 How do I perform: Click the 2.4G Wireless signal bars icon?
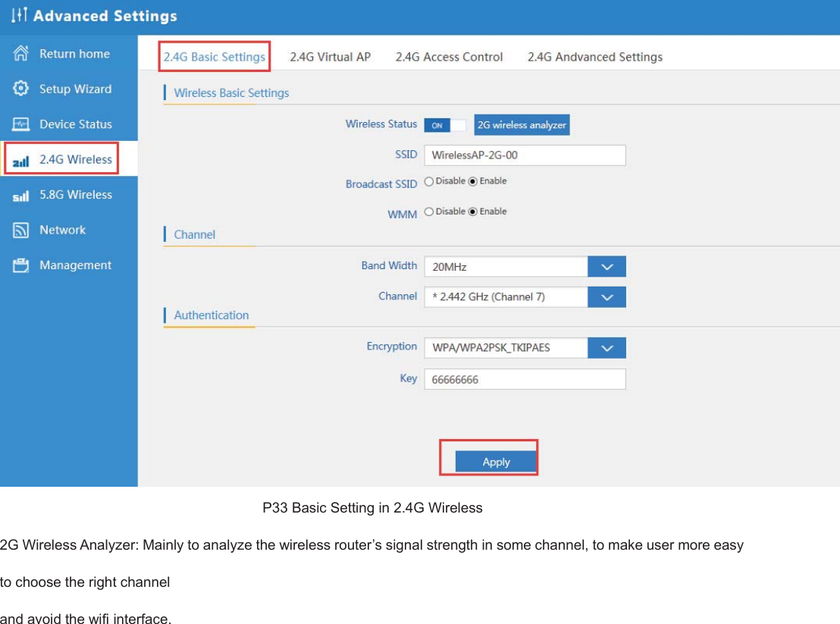tap(21, 161)
